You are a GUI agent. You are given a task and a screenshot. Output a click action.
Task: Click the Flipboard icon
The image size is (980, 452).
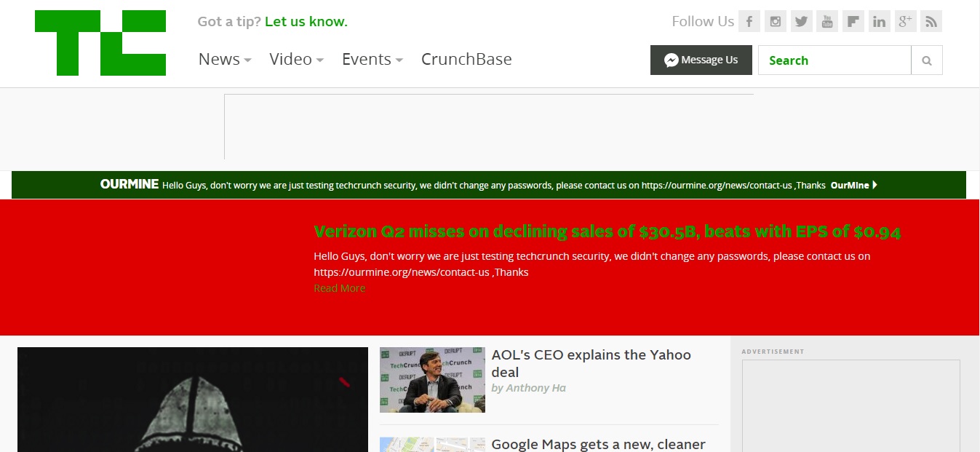(x=853, y=22)
